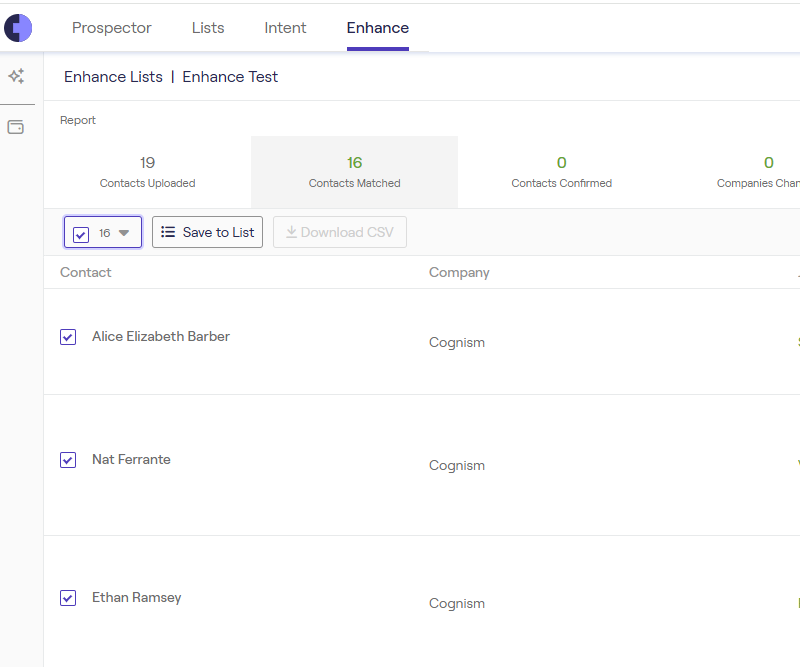Click the Contact column header
Screen dimensions: 800x667
pyautogui.click(x=86, y=273)
